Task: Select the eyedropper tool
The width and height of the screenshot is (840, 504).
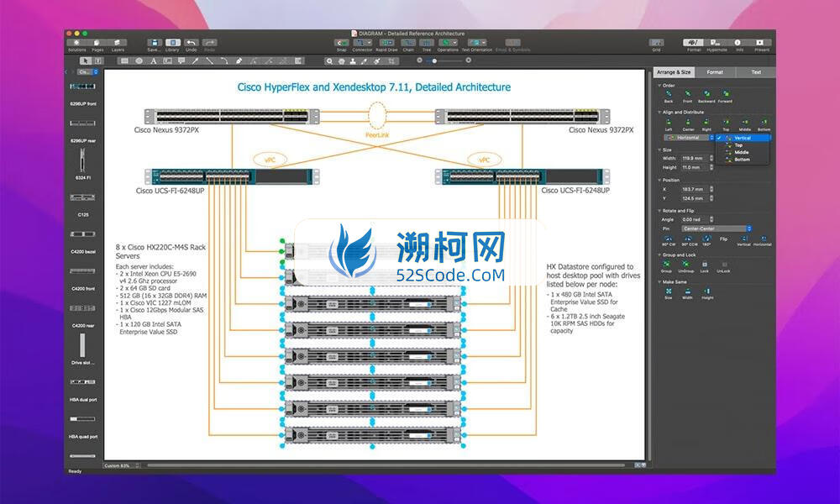Action: (x=365, y=61)
